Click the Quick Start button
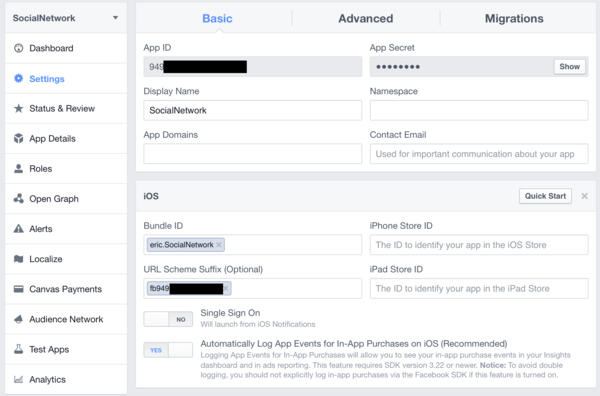The width and height of the screenshot is (600, 396). coord(545,196)
